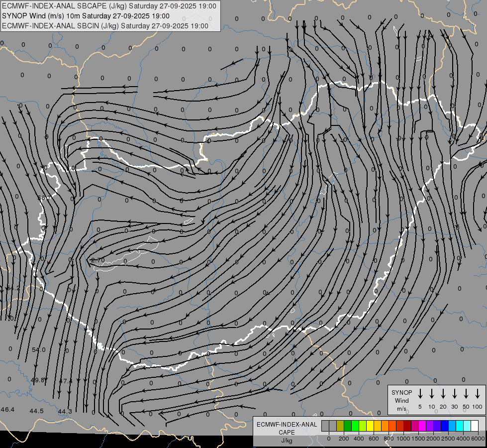Screen dimensions: 487x448
Task: Click the SBCAPE title line in the header
Action: pos(109,6)
